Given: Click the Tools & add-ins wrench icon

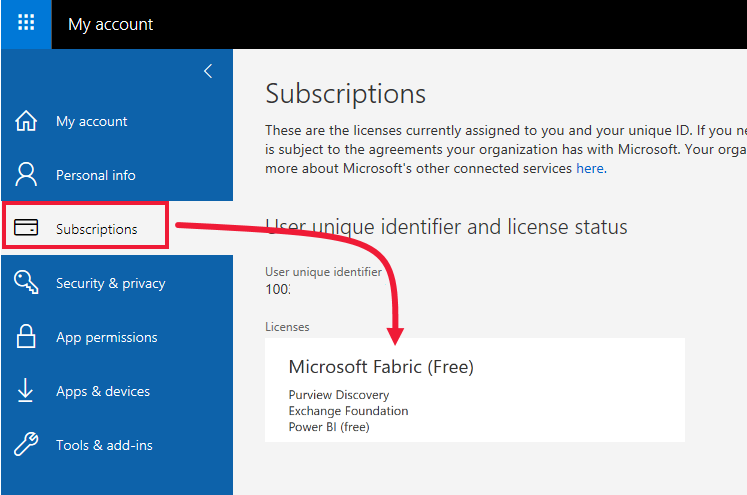Looking at the screenshot, I should tap(26, 445).
